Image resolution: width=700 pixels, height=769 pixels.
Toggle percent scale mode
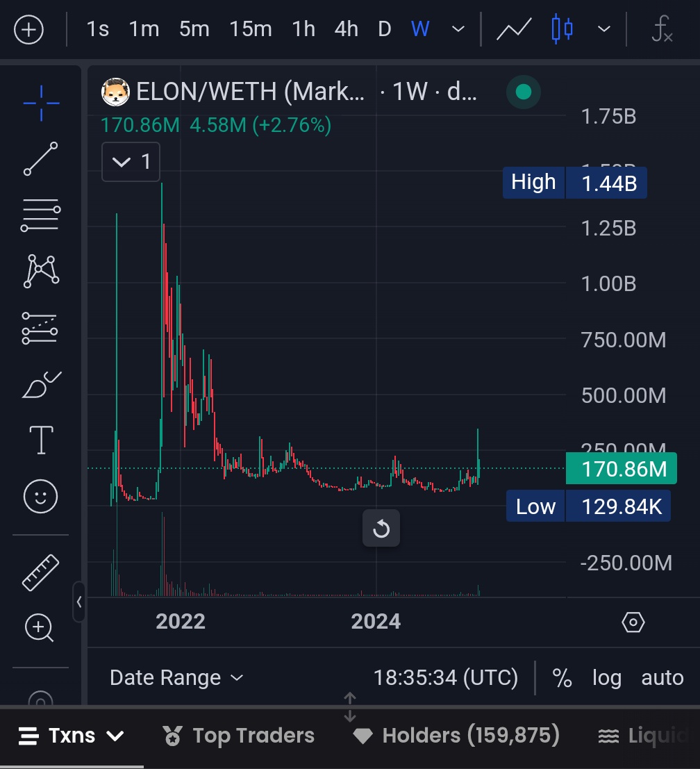pos(562,678)
